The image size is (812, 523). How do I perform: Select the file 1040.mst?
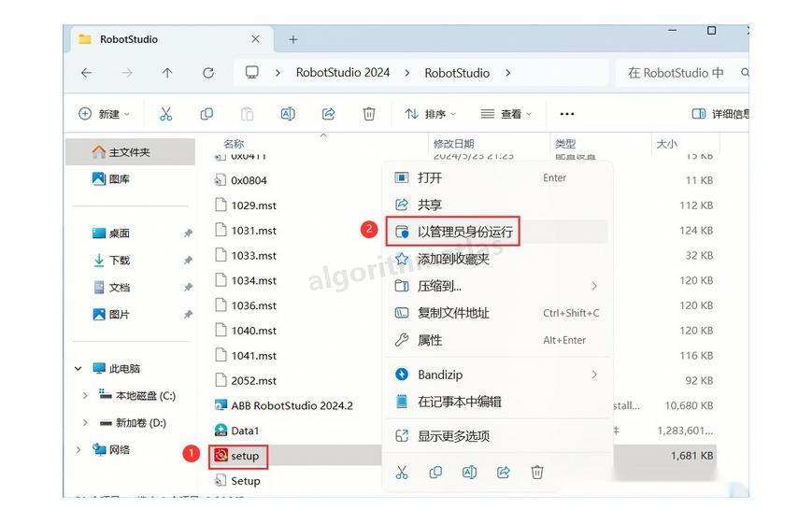246,331
